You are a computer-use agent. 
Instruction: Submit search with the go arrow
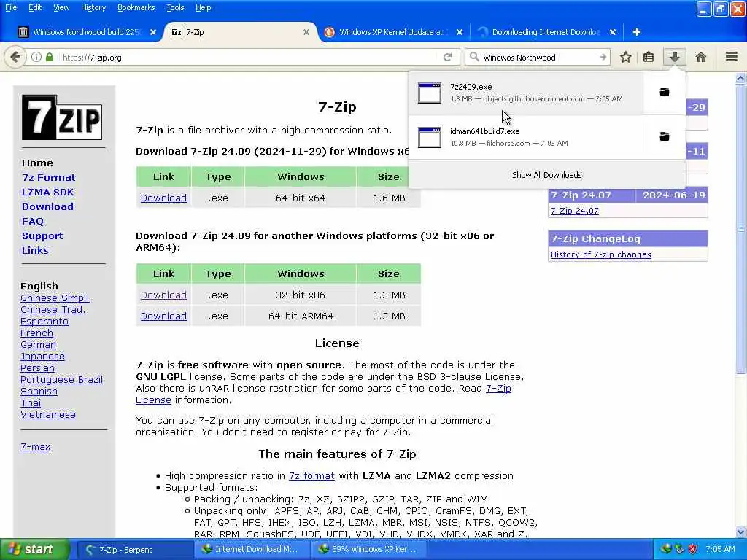coord(603,57)
